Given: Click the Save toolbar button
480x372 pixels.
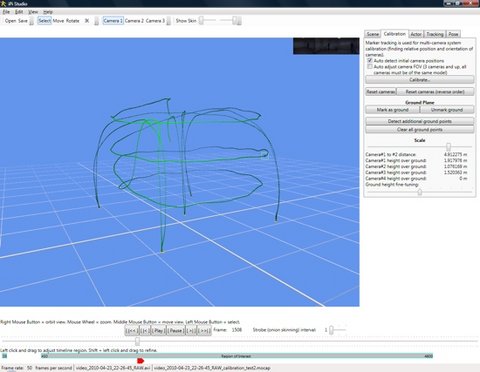Looking at the screenshot, I should click(23, 21).
